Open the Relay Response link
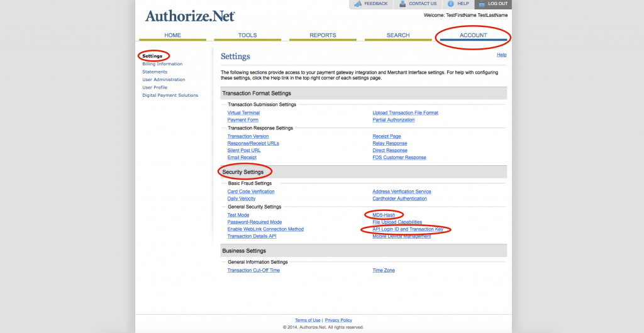644x333 pixels. (x=390, y=143)
